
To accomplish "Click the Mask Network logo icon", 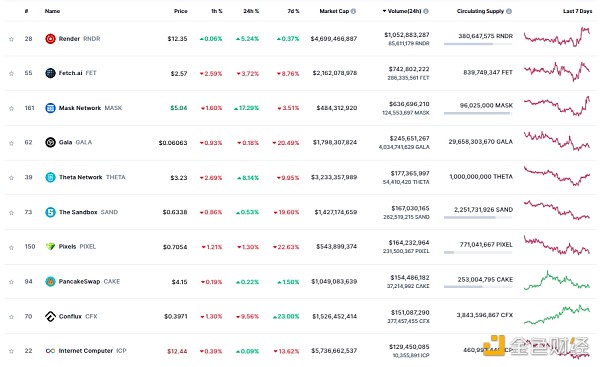I will [50, 108].
